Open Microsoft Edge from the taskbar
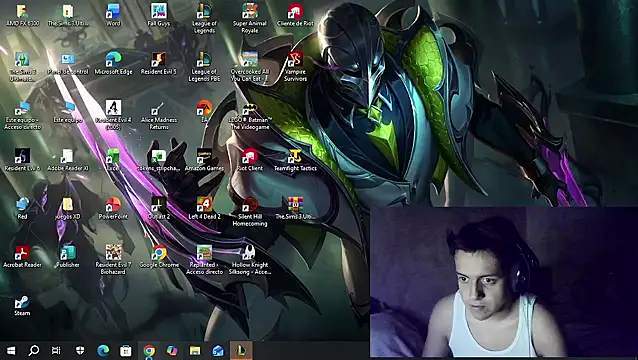Image resolution: width=638 pixels, height=360 pixels. (x=103, y=350)
